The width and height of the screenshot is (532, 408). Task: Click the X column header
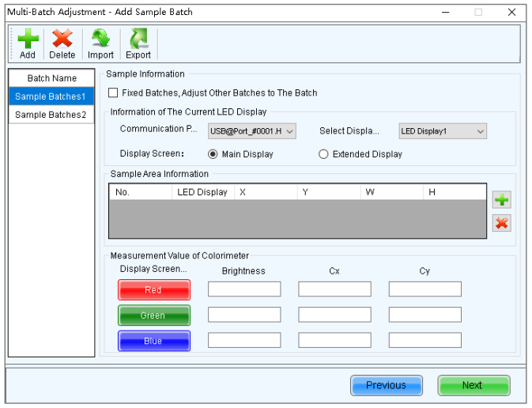[266, 192]
